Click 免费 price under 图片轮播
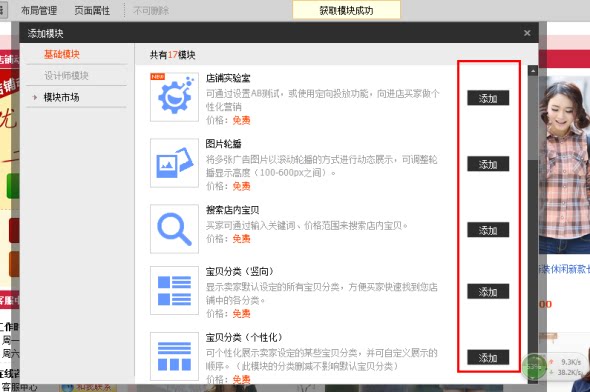Viewport: 590px width, 392px height. (241, 186)
